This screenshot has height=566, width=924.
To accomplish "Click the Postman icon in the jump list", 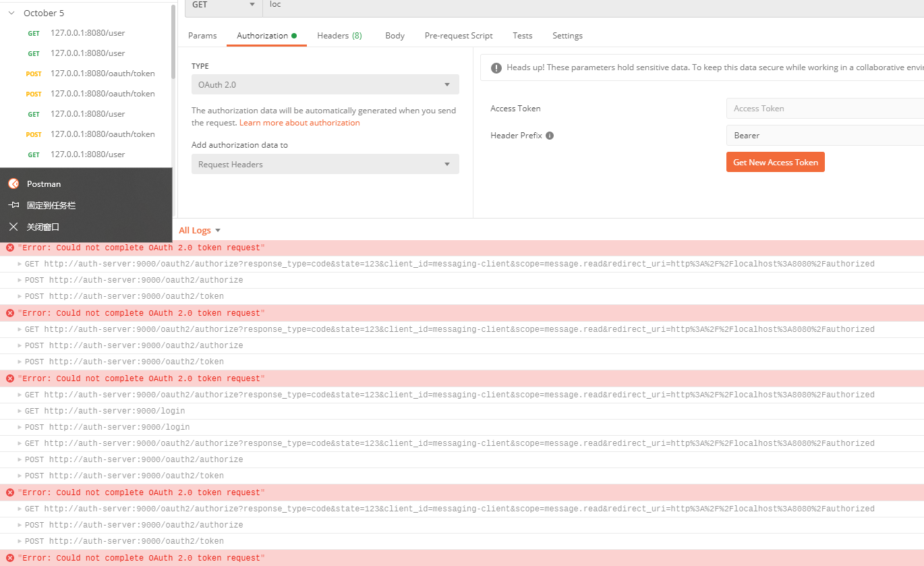I will (x=13, y=183).
